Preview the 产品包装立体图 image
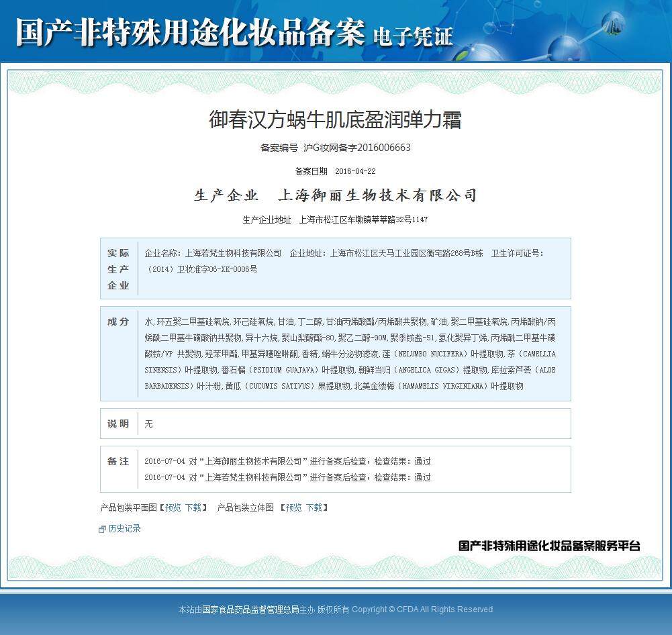Screen dimensions: 672x635 click(x=293, y=507)
